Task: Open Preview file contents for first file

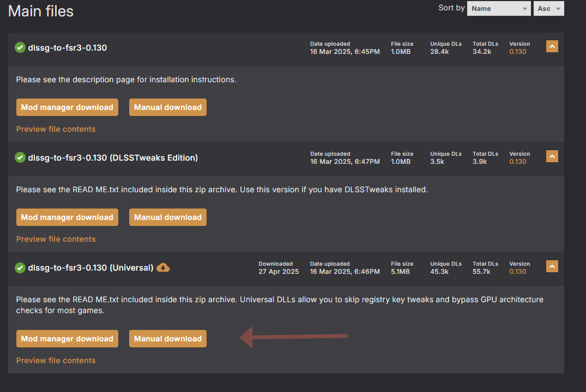Action: [56, 129]
